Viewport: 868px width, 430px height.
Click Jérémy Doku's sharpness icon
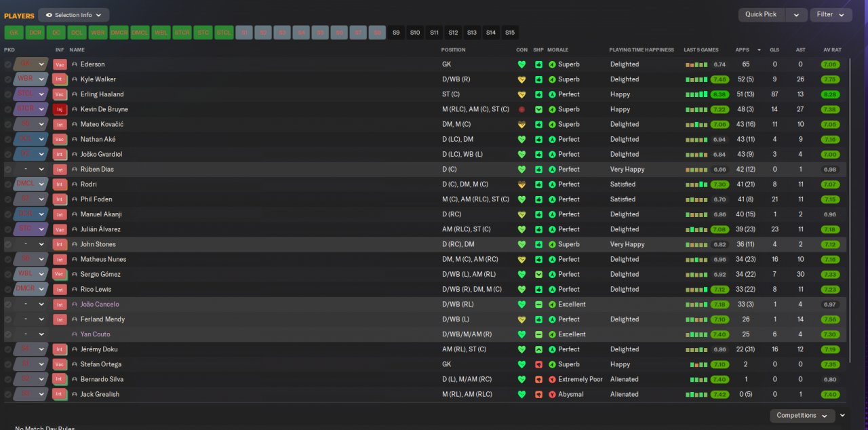[538, 349]
